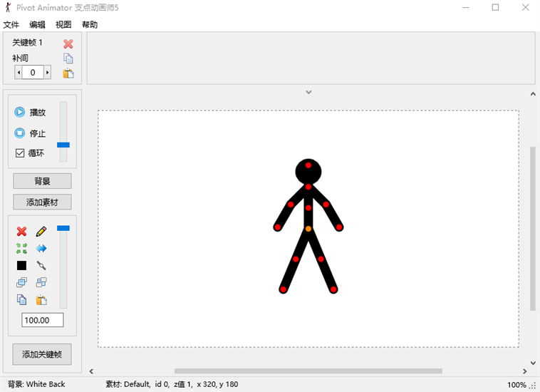This screenshot has height=392, width=540.
Task: Click the paste keyframe icon
Action: tap(68, 73)
